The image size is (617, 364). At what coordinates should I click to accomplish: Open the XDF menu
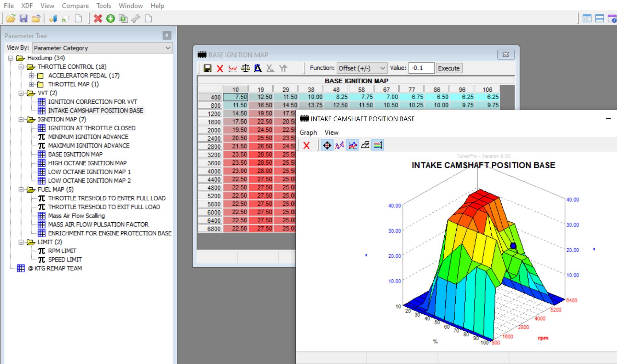(27, 5)
